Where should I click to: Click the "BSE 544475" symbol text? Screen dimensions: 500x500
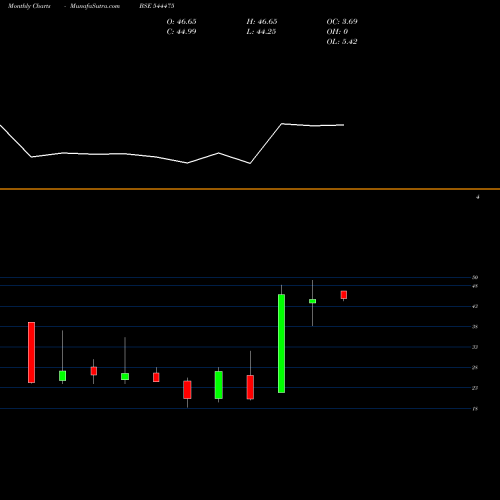tap(157, 6)
